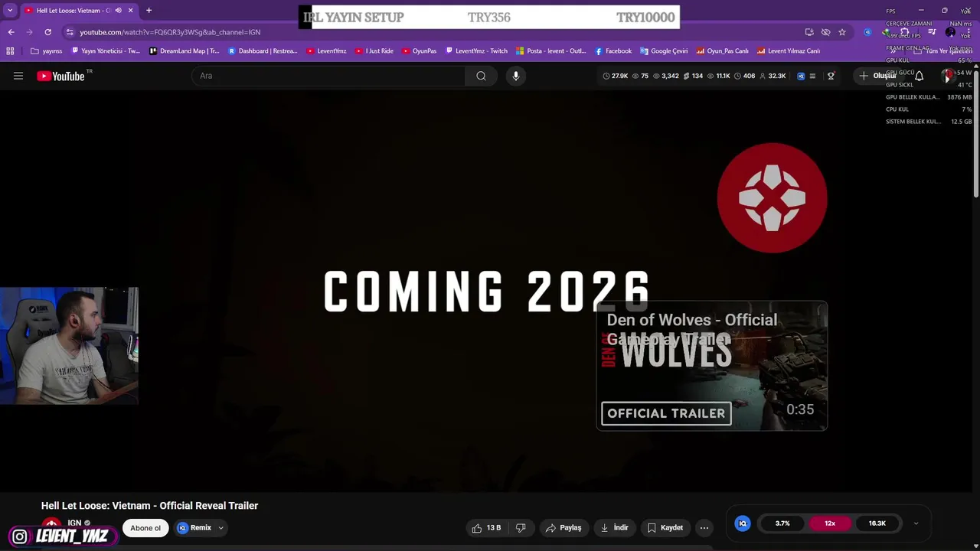Image resolution: width=980 pixels, height=551 pixels.
Task: Mute the tab via speaker icon
Action: pos(118,11)
